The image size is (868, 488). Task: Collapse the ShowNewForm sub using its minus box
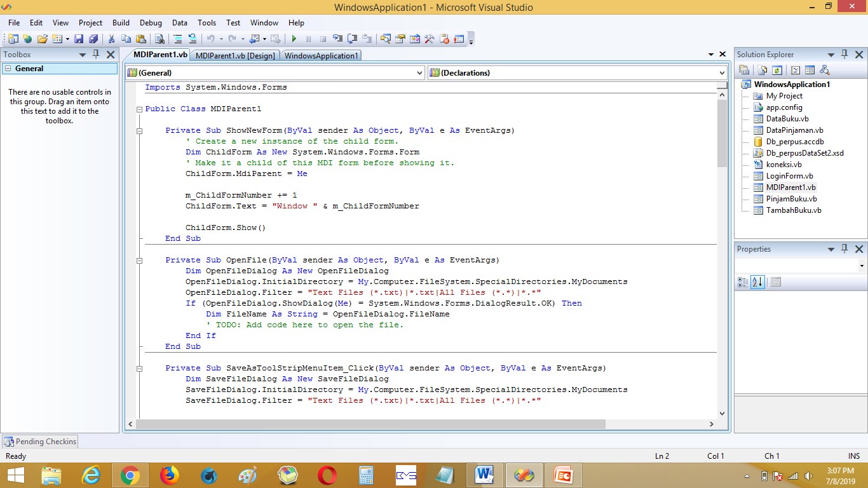pos(139,130)
